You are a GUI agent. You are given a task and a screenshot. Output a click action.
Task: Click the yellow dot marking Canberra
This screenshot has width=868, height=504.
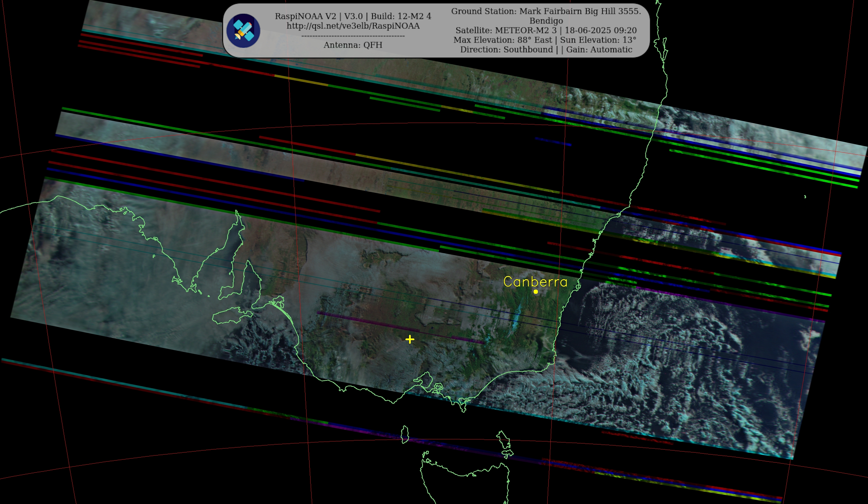536,292
